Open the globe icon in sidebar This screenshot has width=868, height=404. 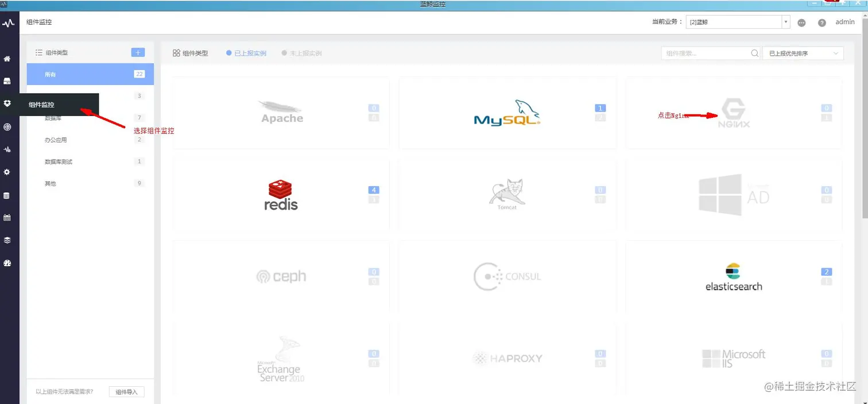7,127
